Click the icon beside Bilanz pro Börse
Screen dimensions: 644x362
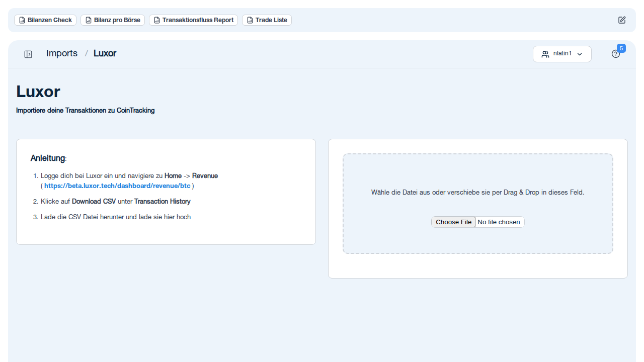point(88,20)
